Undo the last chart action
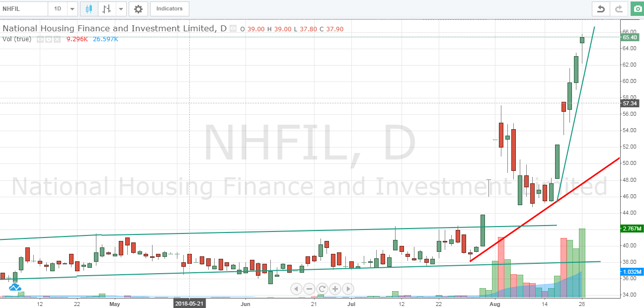The height and width of the screenshot is (308, 644). click(601, 8)
